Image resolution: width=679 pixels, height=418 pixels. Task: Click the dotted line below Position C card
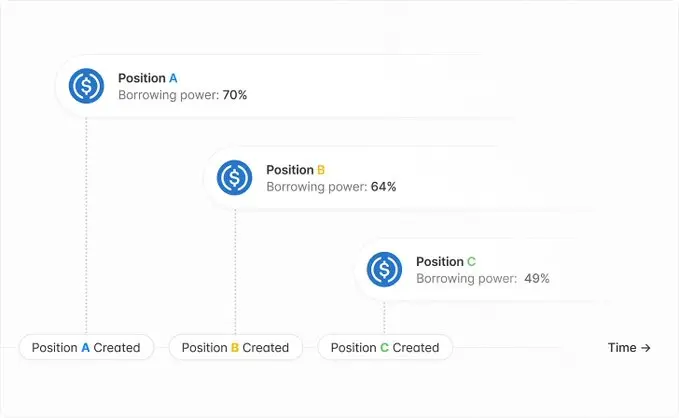coord(384,317)
